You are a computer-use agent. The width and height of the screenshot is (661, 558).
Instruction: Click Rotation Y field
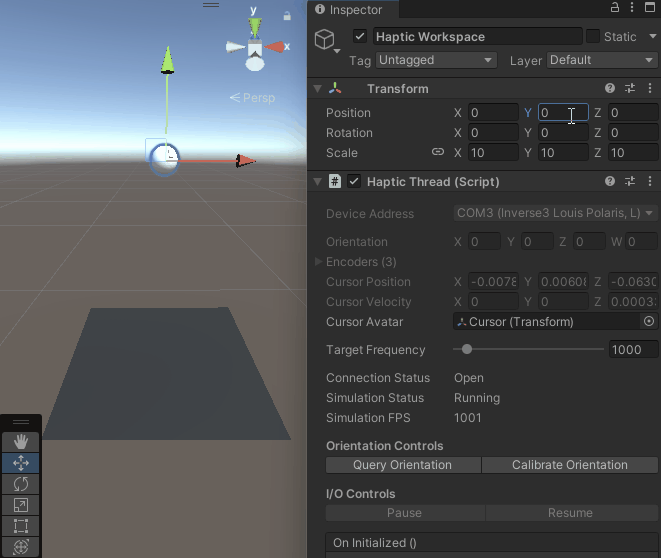(x=563, y=133)
